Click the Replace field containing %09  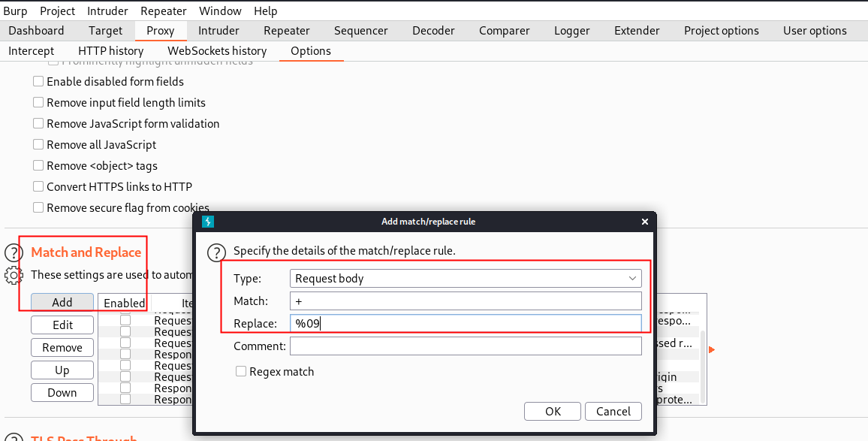click(466, 324)
